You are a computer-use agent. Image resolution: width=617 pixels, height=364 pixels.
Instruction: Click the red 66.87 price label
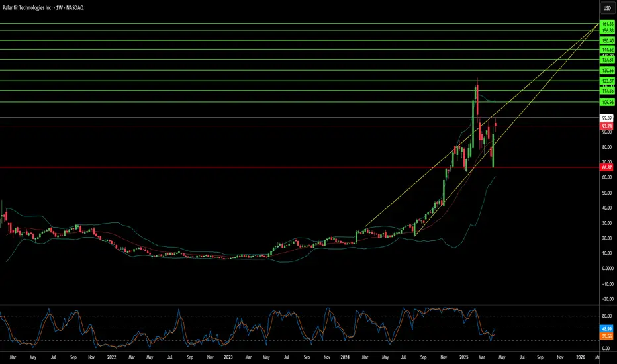point(607,167)
